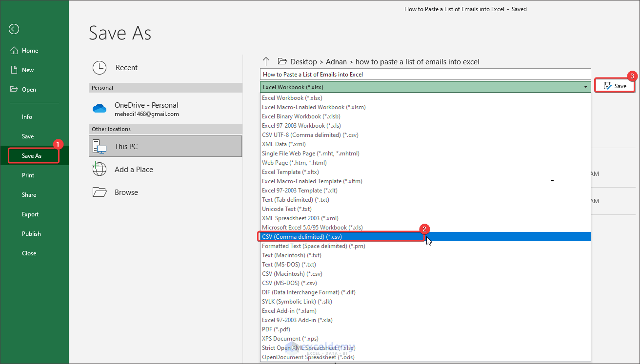Expand the file type dropdown arrow
640x364 pixels.
(x=585, y=87)
